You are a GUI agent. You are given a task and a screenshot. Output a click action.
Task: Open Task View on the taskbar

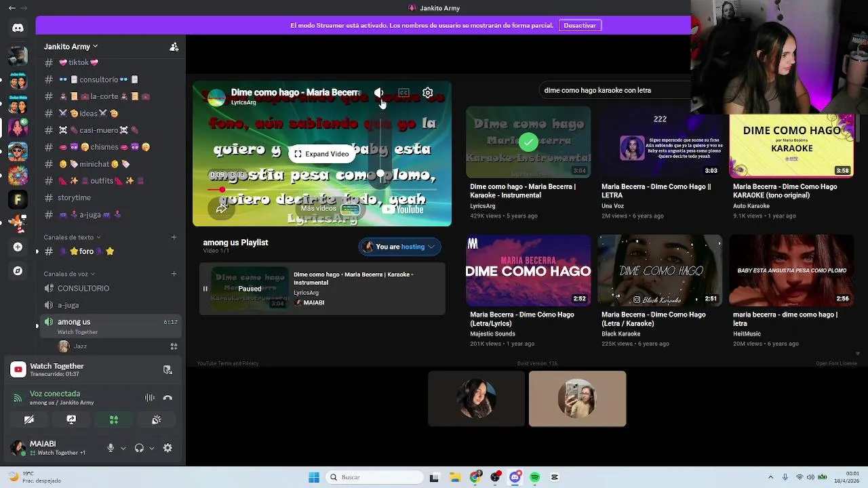pos(434,477)
